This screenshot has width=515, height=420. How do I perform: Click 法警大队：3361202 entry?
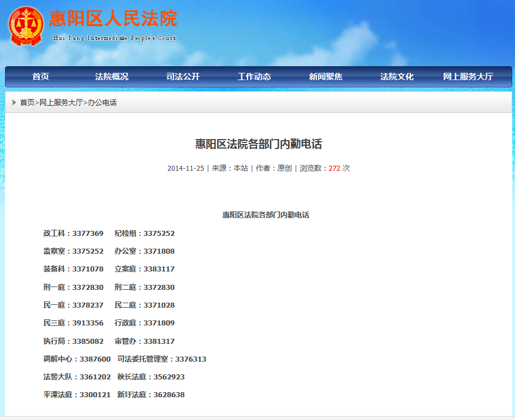coord(77,377)
